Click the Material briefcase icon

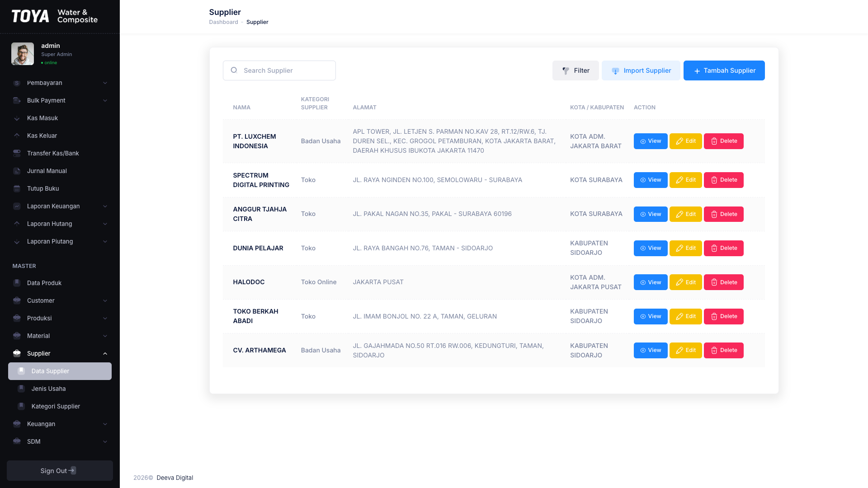pyautogui.click(x=17, y=336)
